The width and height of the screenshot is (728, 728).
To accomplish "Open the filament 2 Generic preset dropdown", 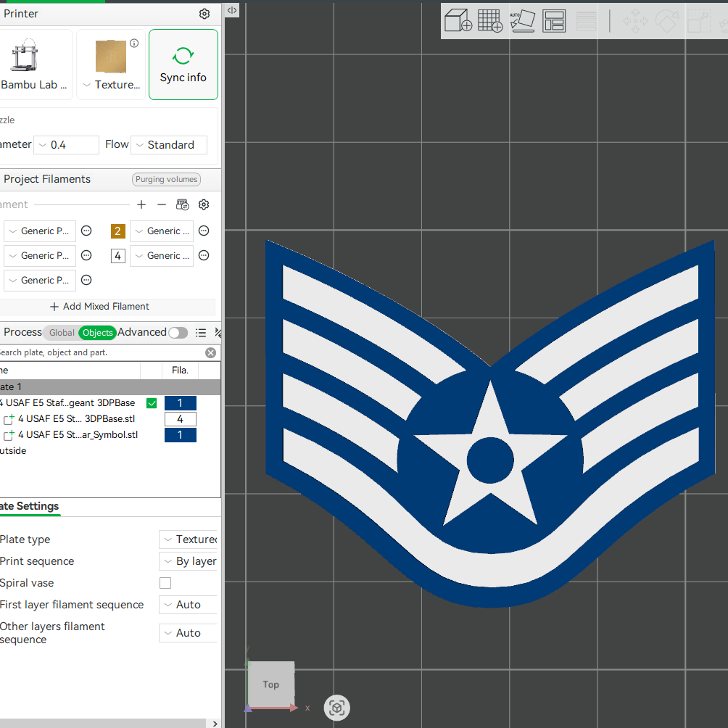I will tap(162, 231).
